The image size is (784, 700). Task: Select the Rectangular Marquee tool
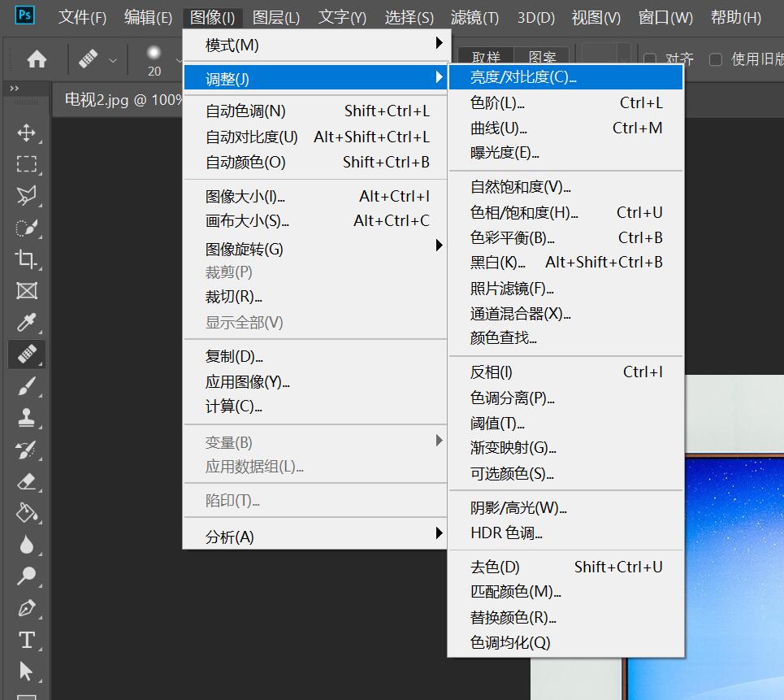(x=27, y=164)
